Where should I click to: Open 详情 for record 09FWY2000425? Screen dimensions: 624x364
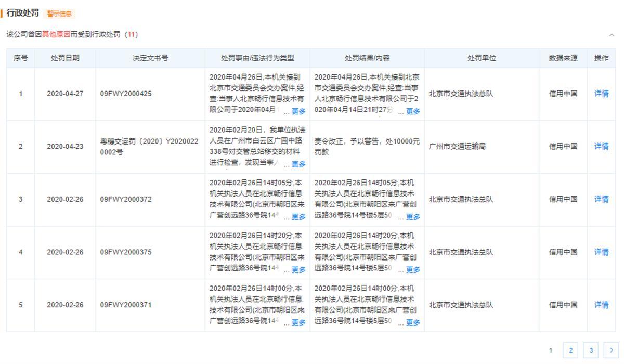click(601, 94)
